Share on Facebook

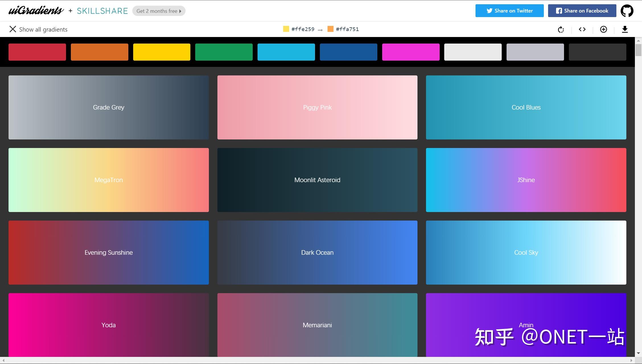coord(582,11)
